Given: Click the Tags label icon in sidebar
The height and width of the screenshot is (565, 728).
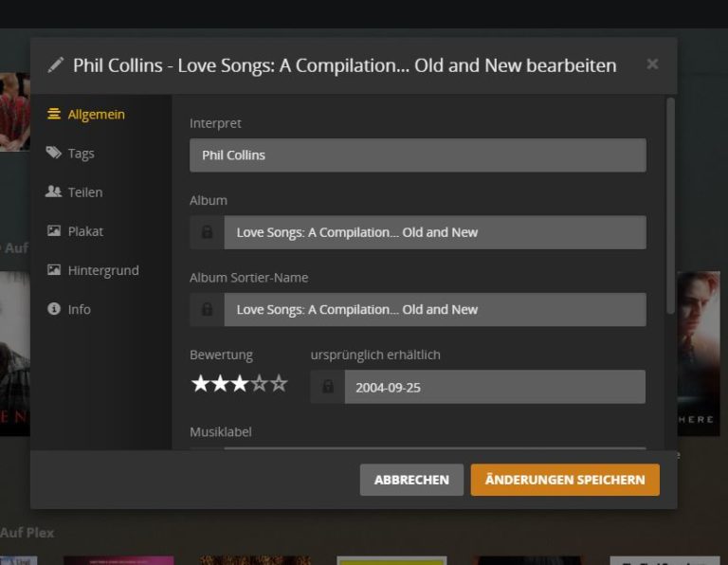Looking at the screenshot, I should (x=54, y=153).
